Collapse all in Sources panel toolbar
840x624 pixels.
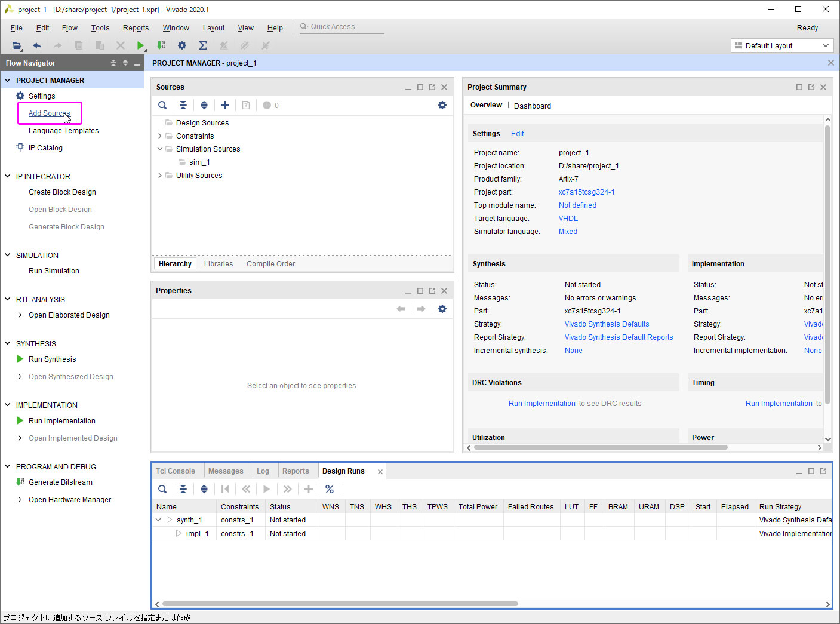pyautogui.click(x=183, y=105)
